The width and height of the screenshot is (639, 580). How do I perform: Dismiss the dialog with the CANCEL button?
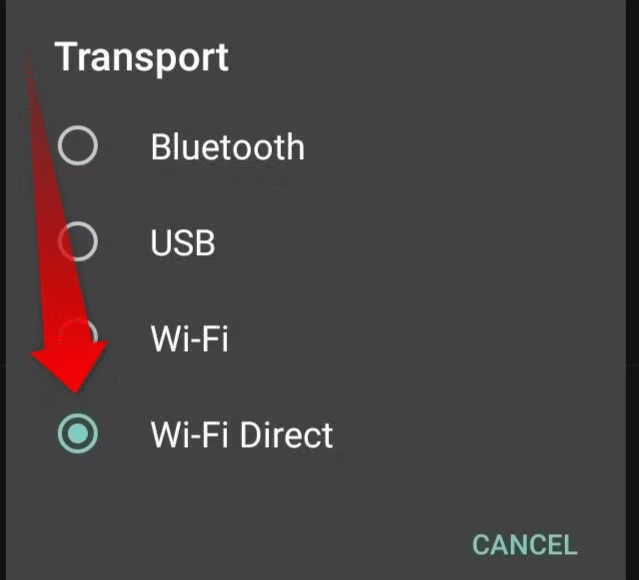click(x=524, y=545)
